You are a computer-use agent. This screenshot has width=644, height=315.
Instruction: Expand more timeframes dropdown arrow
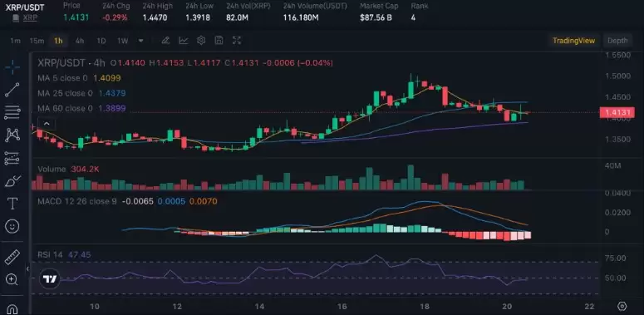tap(141, 41)
